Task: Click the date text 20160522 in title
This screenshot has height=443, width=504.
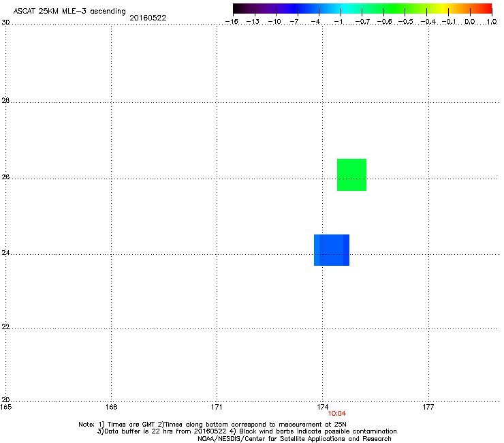Action: tap(148, 18)
